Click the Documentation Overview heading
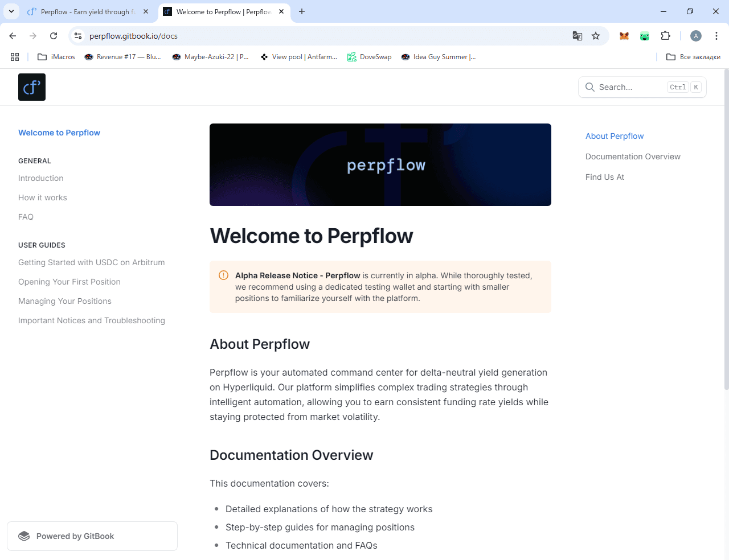 tap(292, 455)
